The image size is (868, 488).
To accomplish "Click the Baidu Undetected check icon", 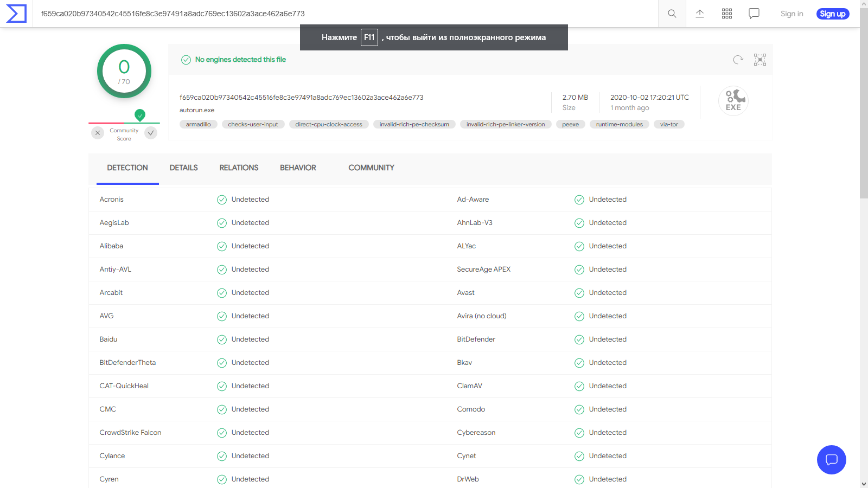I will point(222,339).
